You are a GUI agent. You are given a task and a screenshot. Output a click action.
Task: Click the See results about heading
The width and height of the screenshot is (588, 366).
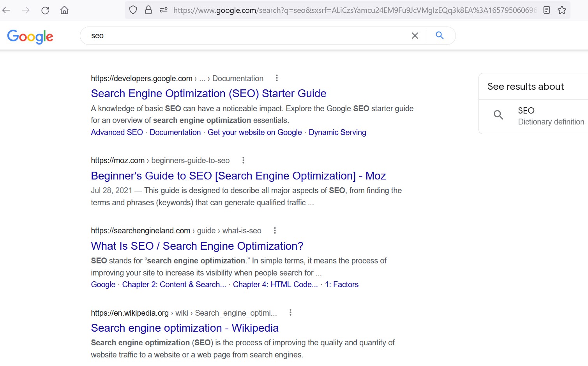pos(526,87)
